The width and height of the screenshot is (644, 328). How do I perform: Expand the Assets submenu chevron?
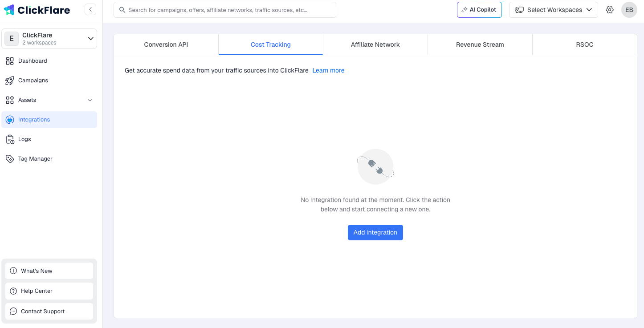point(90,100)
